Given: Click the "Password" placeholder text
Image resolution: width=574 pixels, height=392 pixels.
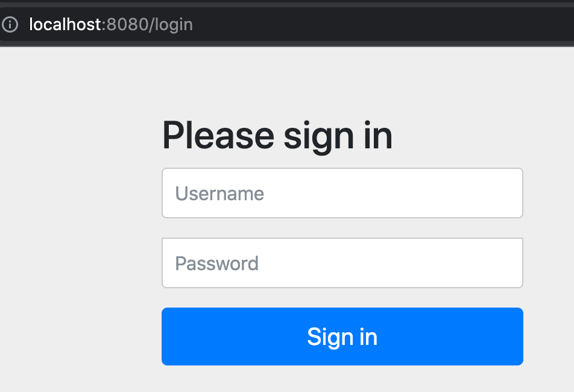Looking at the screenshot, I should (216, 264).
